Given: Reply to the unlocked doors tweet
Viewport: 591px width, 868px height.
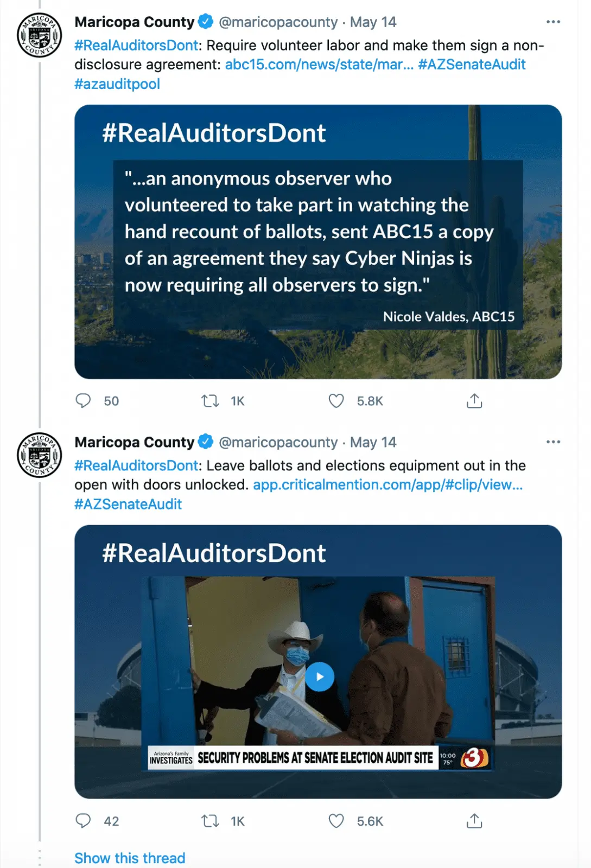Looking at the screenshot, I should point(83,821).
